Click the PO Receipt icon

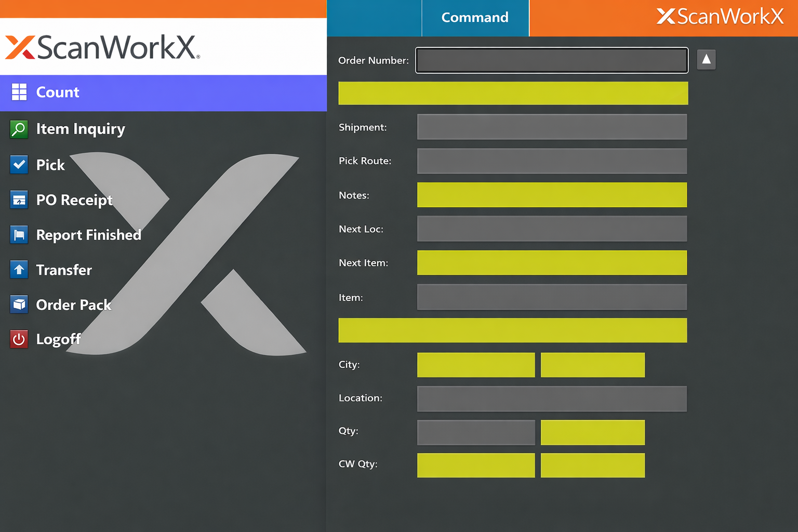[x=19, y=199]
